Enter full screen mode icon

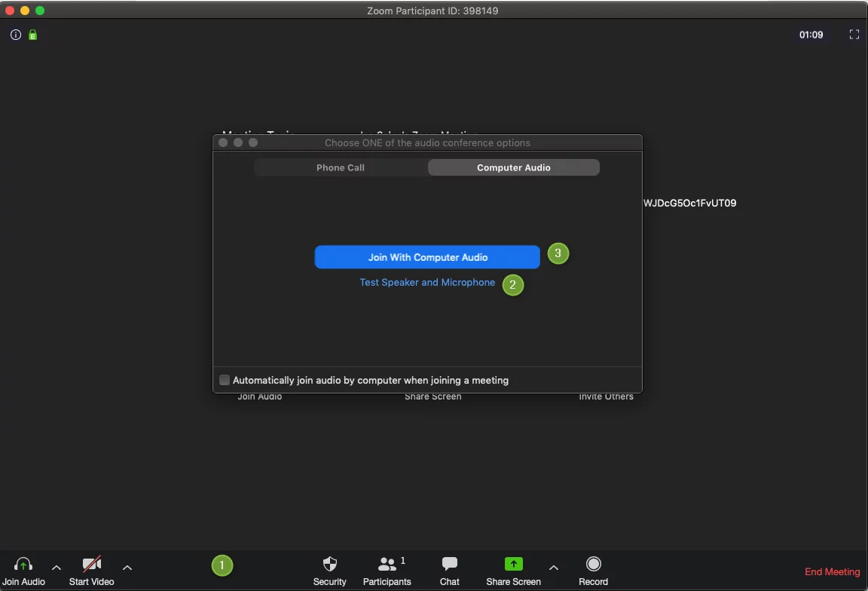(x=854, y=35)
